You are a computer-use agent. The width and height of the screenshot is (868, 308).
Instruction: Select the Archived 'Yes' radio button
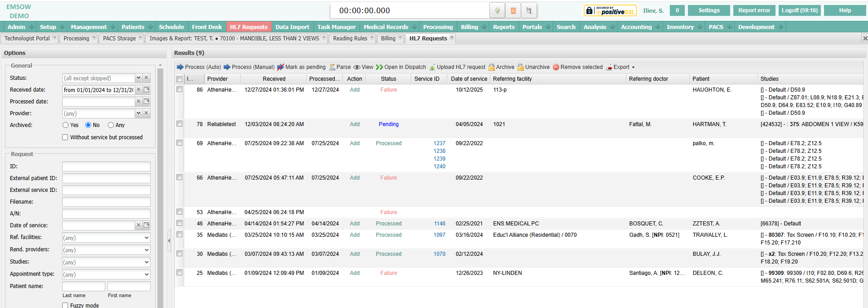click(x=66, y=125)
